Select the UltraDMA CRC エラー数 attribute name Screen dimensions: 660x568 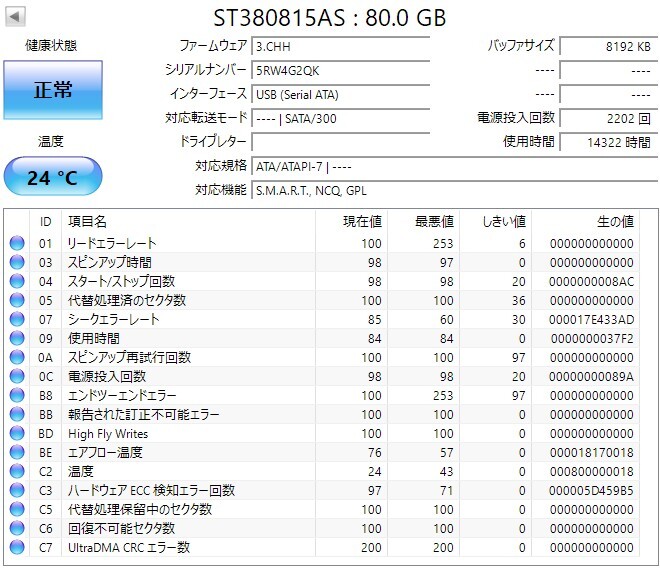[129, 547]
